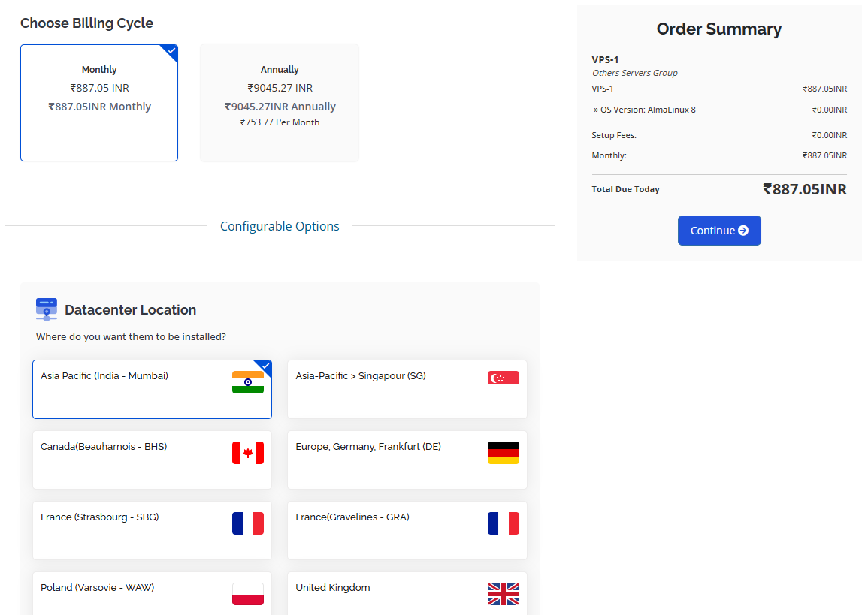Click the Gravelines France flag icon
This screenshot has width=868, height=615.
[503, 523]
